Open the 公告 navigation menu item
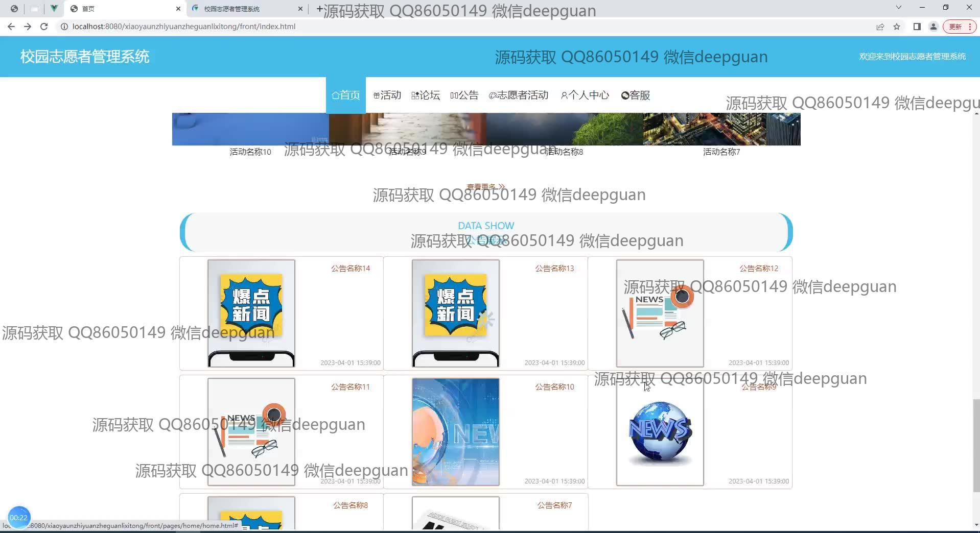This screenshot has width=980, height=533. click(x=464, y=95)
